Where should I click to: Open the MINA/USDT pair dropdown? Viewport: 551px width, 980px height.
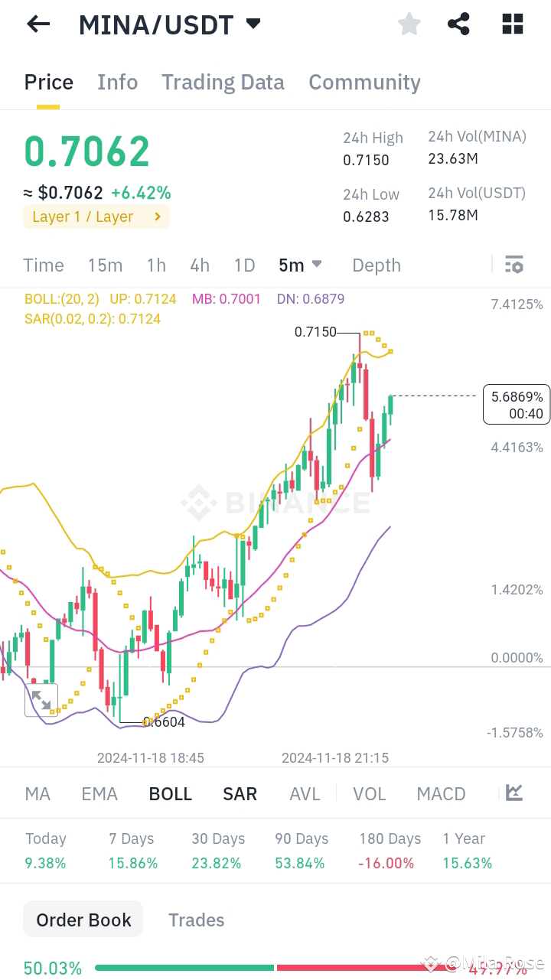tap(253, 24)
